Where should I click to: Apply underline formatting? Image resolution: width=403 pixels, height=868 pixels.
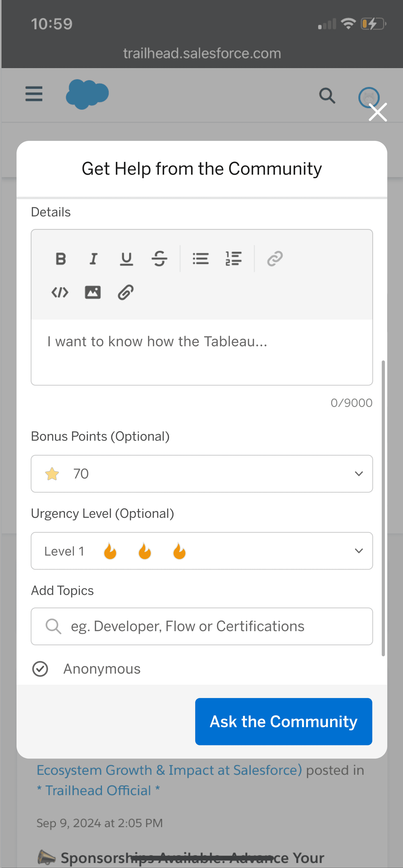click(x=126, y=259)
